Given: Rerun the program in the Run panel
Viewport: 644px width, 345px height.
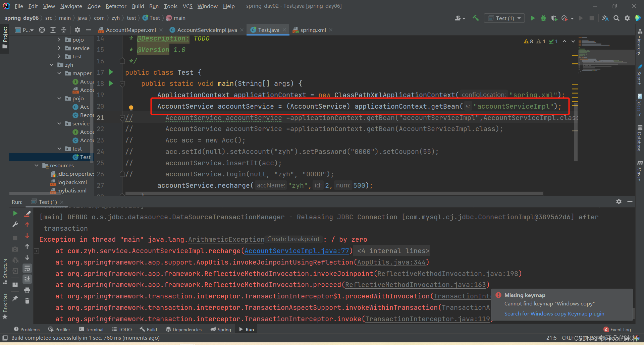Looking at the screenshot, I should coord(15,213).
